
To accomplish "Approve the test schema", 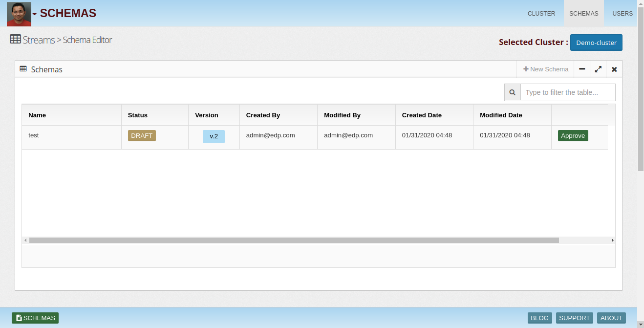I will click(573, 135).
